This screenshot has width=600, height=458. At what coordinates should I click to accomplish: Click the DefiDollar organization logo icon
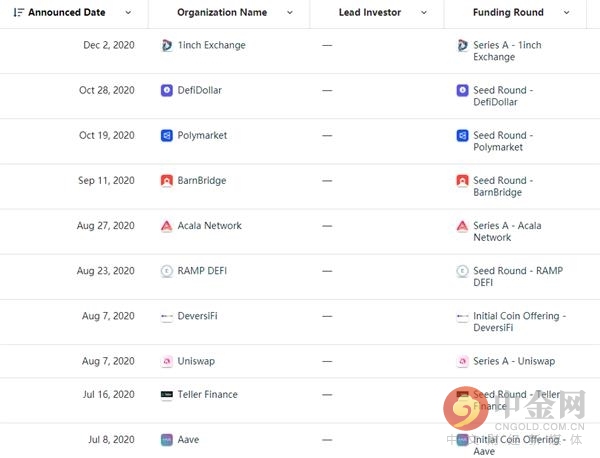click(166, 90)
